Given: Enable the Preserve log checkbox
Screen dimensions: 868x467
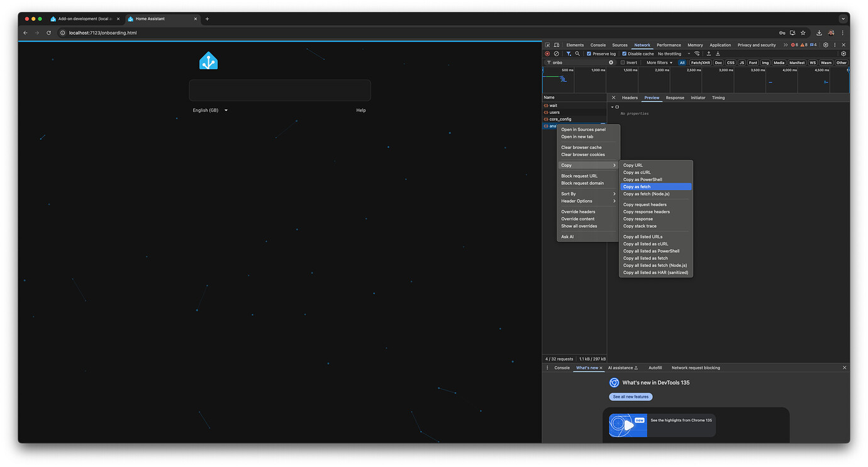Looking at the screenshot, I should pos(589,53).
